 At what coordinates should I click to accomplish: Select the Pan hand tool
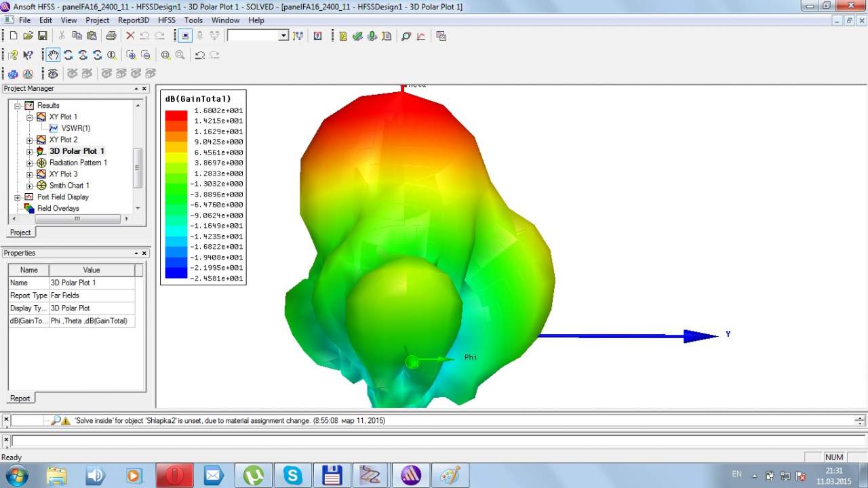click(x=53, y=55)
